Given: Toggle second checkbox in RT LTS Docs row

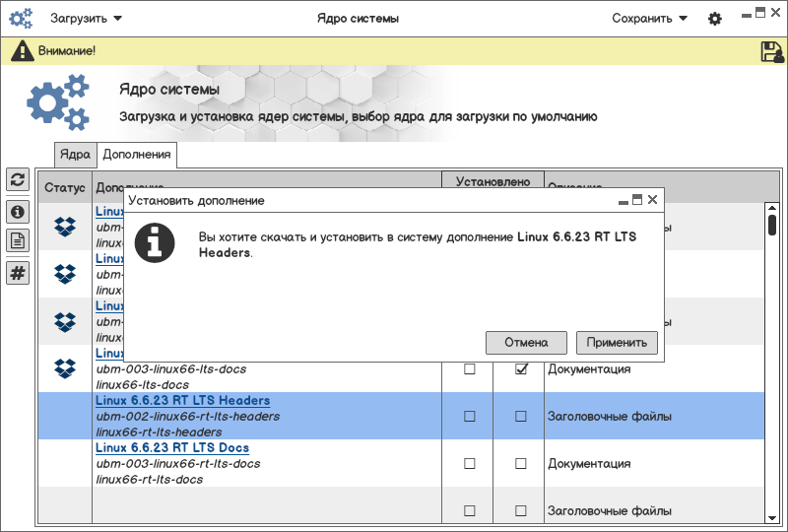Looking at the screenshot, I should pos(521,464).
